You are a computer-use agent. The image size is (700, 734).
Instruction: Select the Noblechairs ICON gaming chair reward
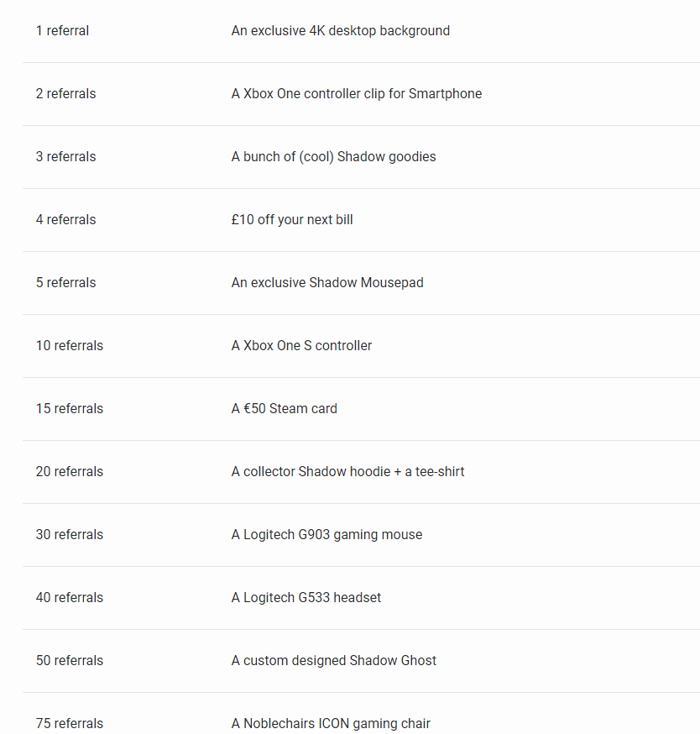click(x=331, y=723)
